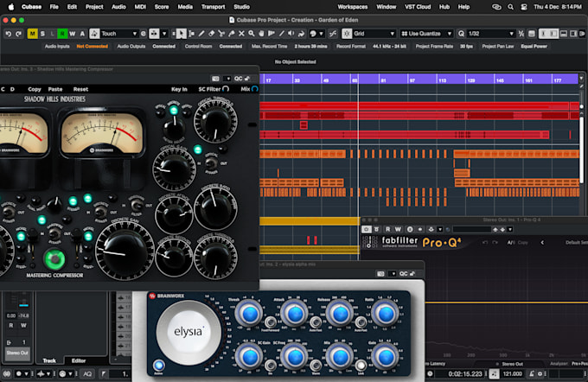Open the Transport menu

(x=213, y=7)
